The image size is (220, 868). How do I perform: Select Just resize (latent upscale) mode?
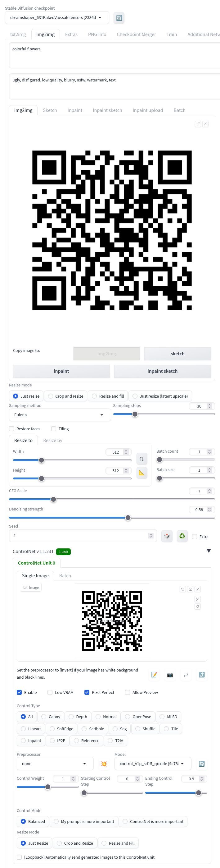[160, 396]
